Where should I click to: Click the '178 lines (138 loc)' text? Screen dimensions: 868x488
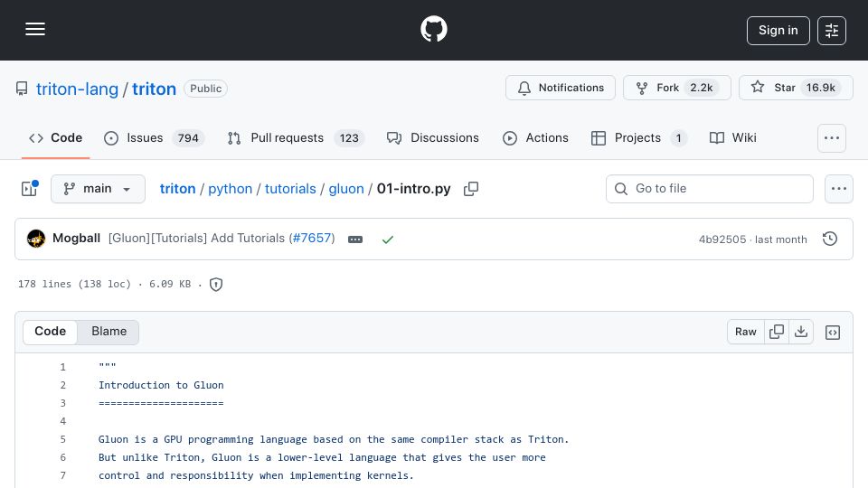click(74, 284)
